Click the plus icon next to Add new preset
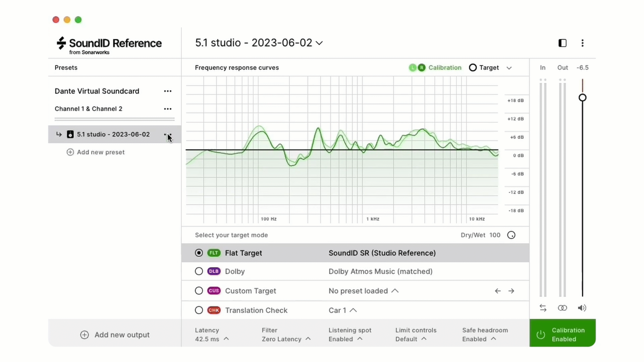Screen dimensions: 644x362 [70, 152]
